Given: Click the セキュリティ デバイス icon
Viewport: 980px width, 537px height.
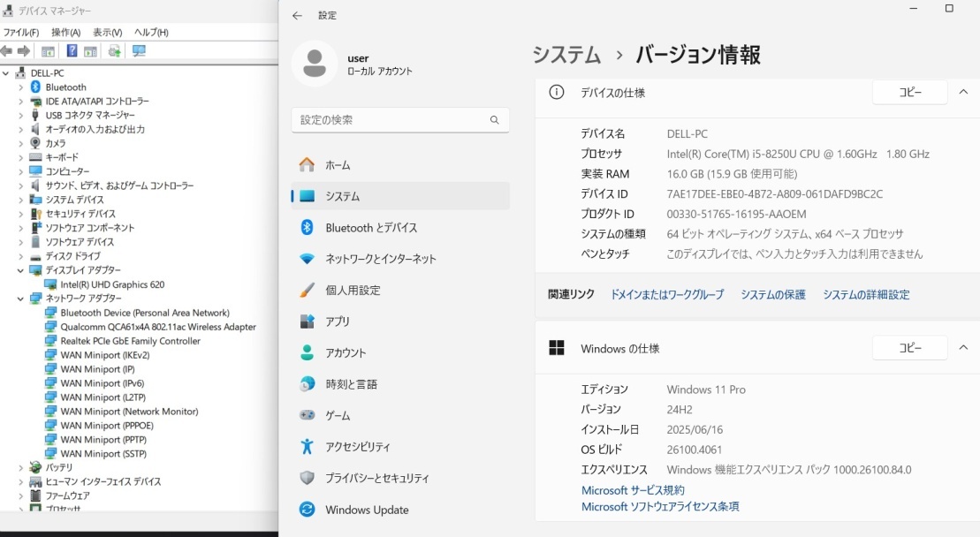Looking at the screenshot, I should click(x=35, y=214).
